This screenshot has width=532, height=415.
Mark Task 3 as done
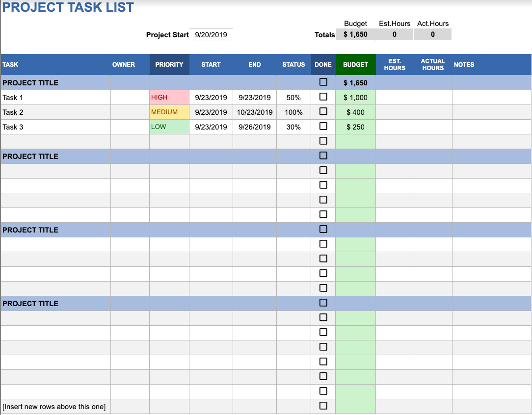323,126
